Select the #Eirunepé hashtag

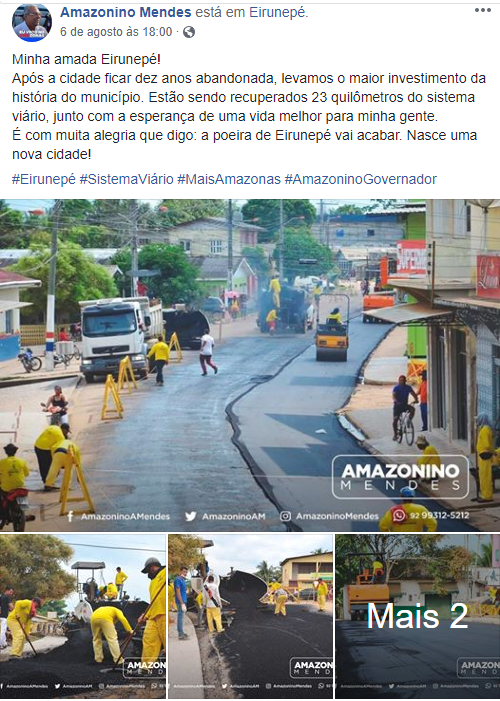click(44, 179)
